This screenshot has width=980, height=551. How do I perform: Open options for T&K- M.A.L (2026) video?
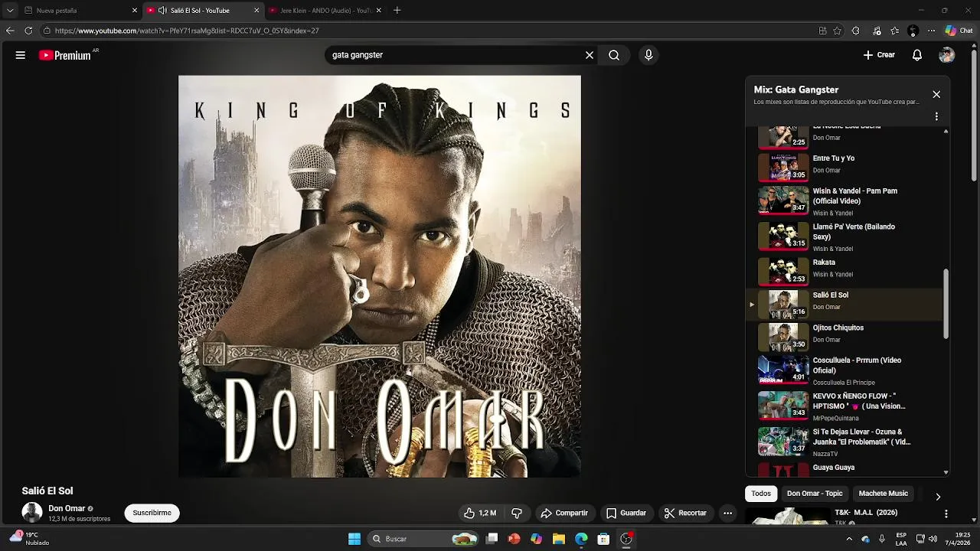coord(946,514)
